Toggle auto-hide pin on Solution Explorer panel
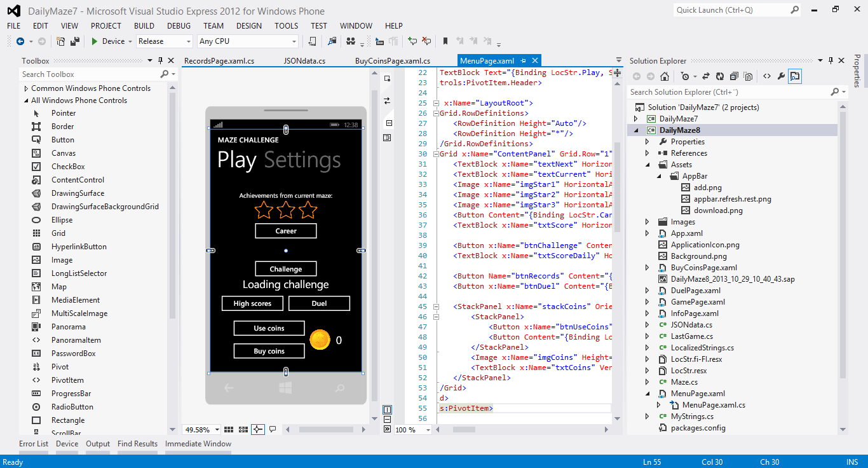Viewport: 868px width, 468px height. 830,61
